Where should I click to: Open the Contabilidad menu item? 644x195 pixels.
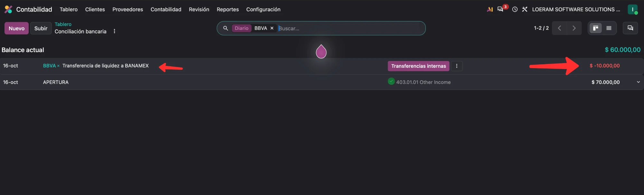(x=166, y=10)
